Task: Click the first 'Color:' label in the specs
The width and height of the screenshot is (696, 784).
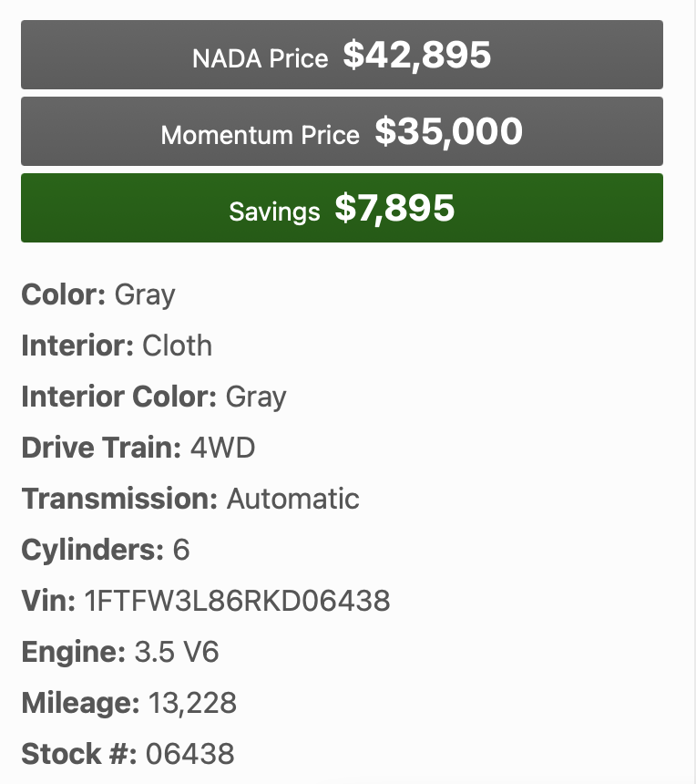Action: [x=64, y=294]
